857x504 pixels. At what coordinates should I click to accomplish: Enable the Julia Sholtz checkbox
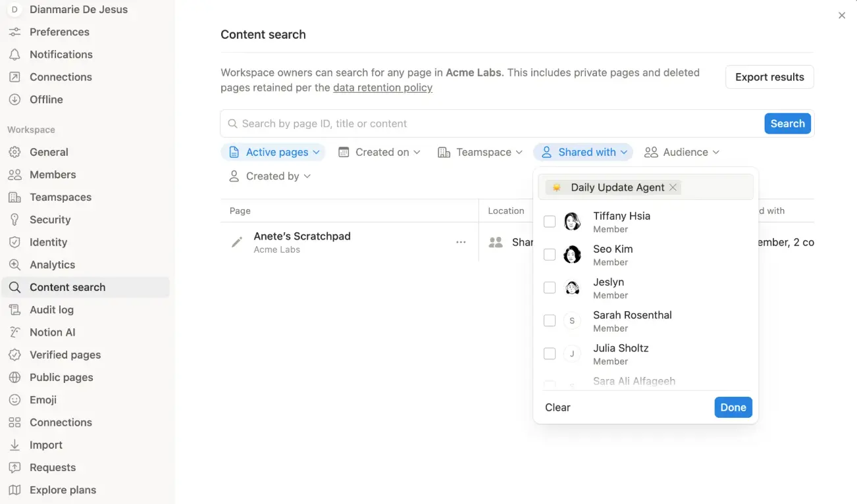click(550, 354)
